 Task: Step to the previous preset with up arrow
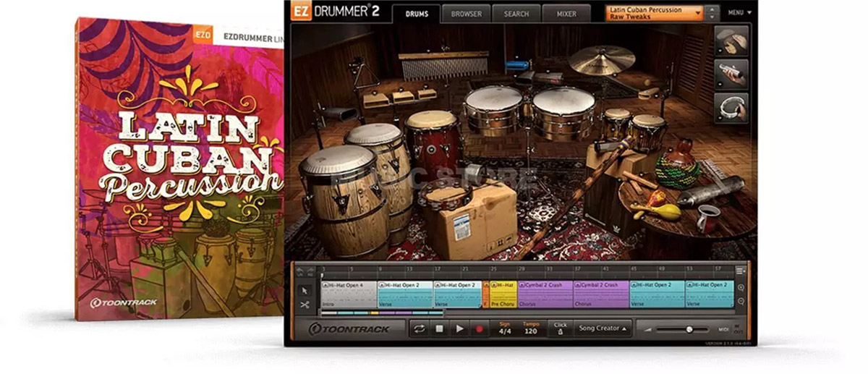[x=712, y=9]
